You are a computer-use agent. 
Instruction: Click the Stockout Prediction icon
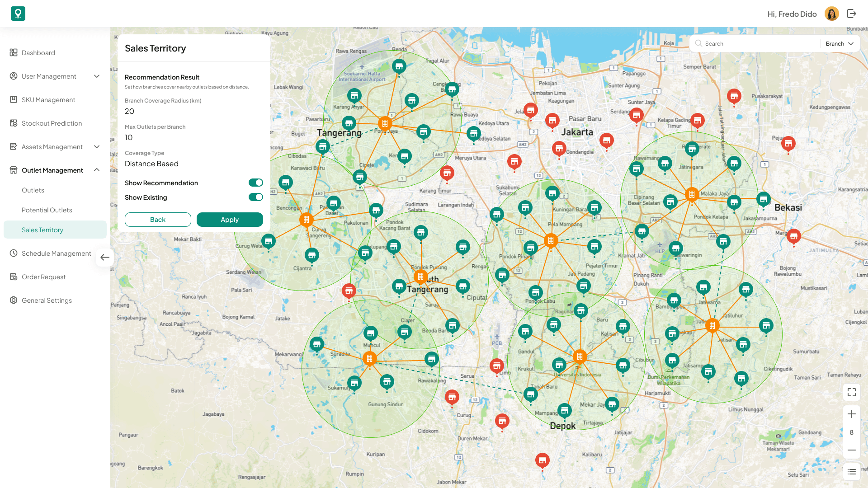(14, 123)
